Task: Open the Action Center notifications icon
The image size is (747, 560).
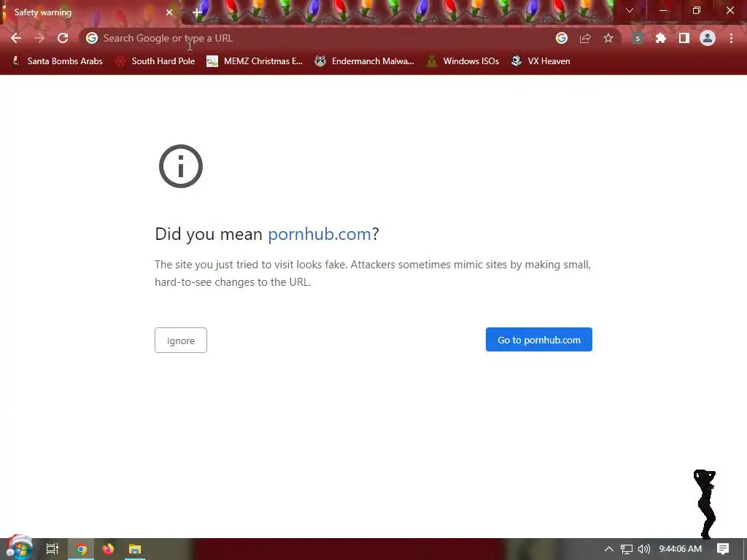Action: (x=723, y=549)
